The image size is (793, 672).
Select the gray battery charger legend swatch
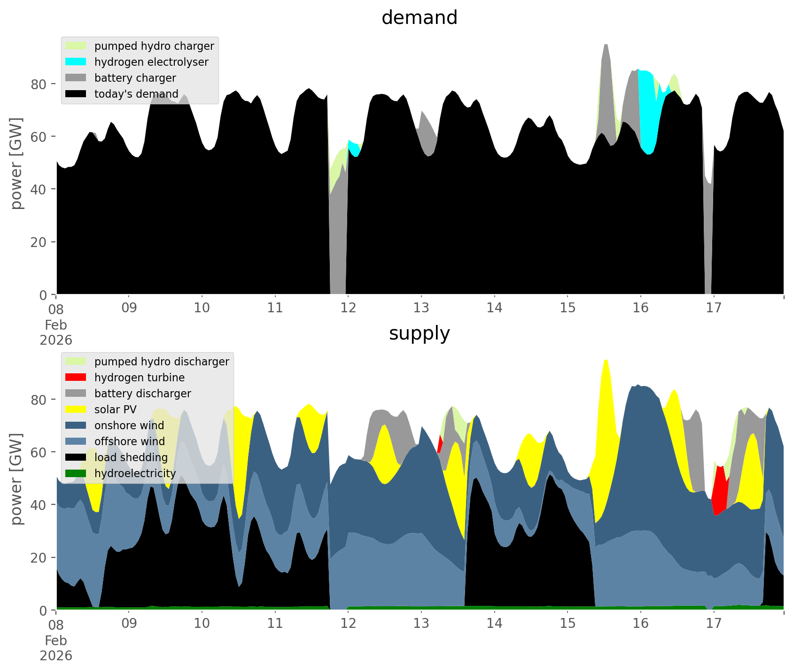[x=76, y=78]
